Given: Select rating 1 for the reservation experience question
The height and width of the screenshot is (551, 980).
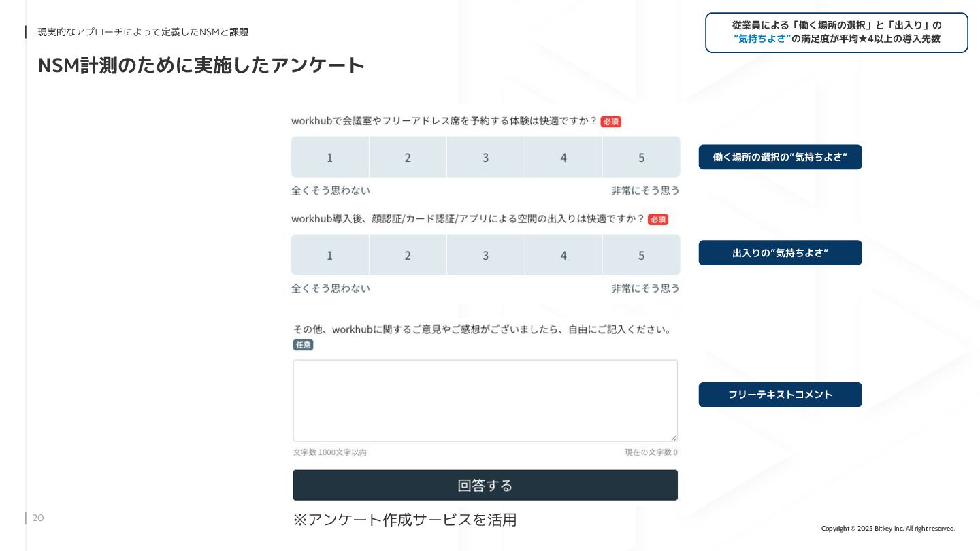Looking at the screenshot, I should 330,157.
